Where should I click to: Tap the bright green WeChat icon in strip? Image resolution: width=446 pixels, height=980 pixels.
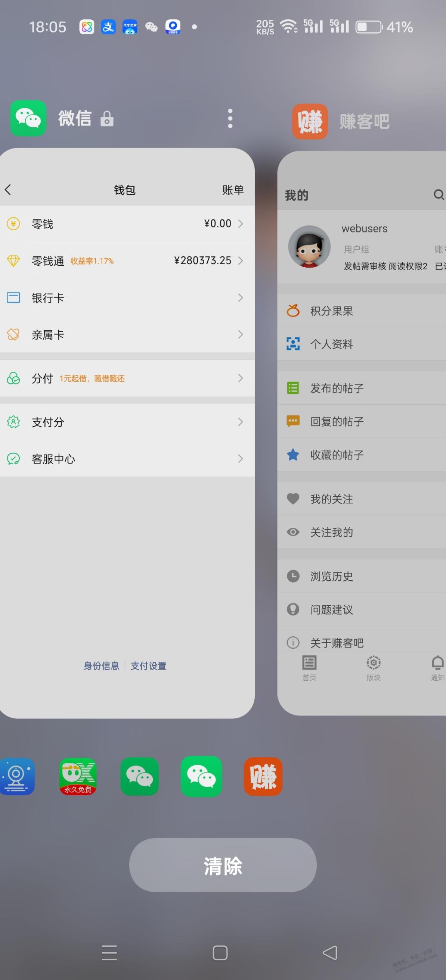(x=201, y=777)
